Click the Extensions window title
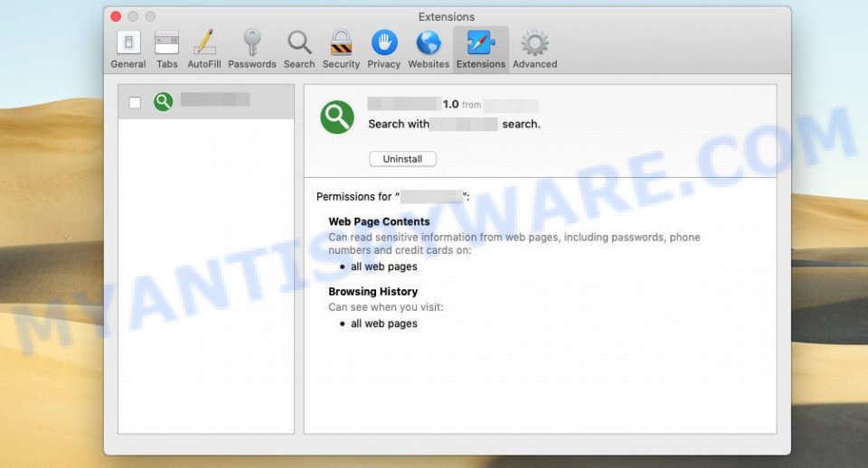Viewport: 868px width, 468px height. (446, 16)
